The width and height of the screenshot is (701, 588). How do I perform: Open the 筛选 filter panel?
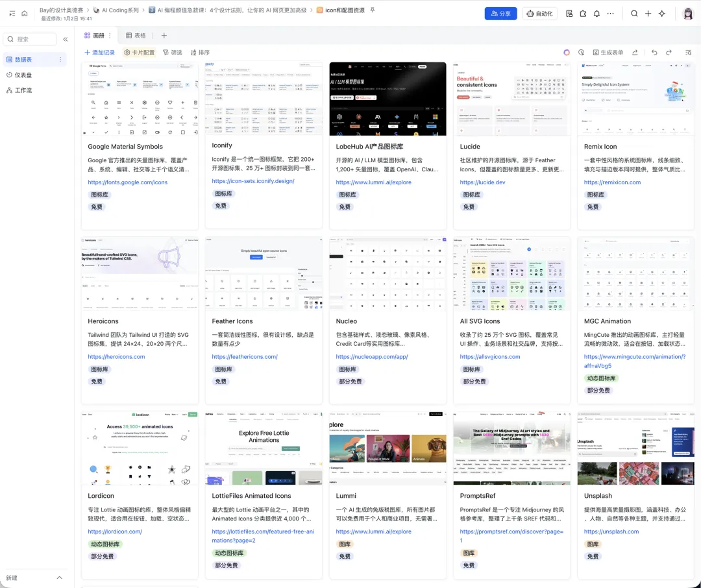173,53
